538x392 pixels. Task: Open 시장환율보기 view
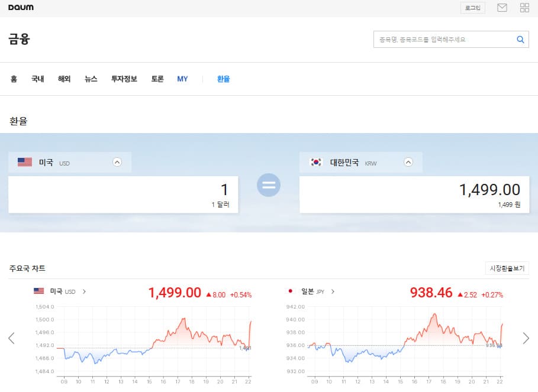tap(508, 268)
